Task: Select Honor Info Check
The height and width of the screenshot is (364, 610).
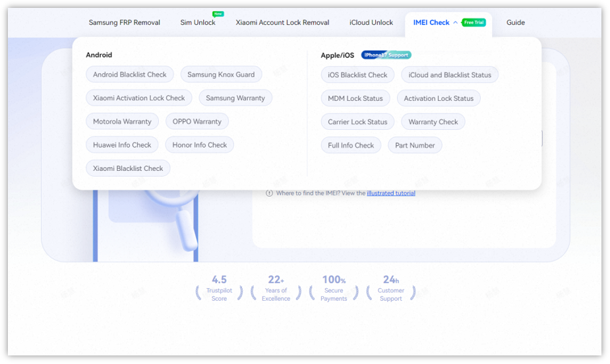Action: click(x=200, y=144)
